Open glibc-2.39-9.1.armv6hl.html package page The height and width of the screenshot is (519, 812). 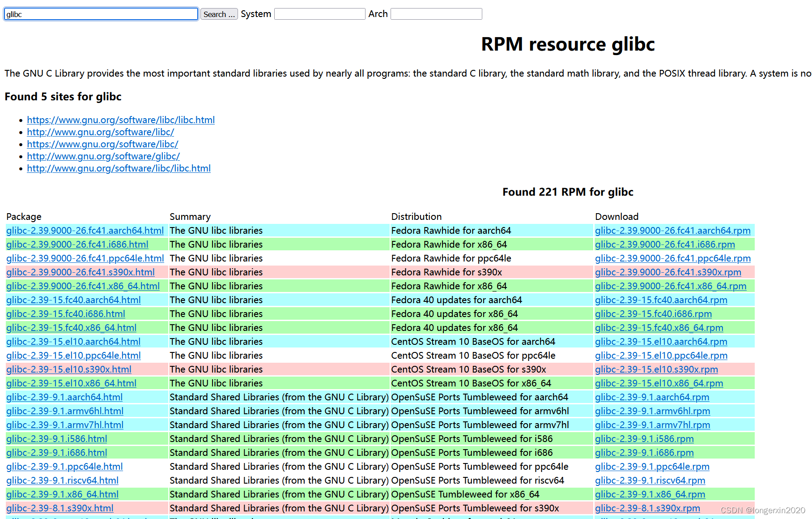tap(65, 411)
